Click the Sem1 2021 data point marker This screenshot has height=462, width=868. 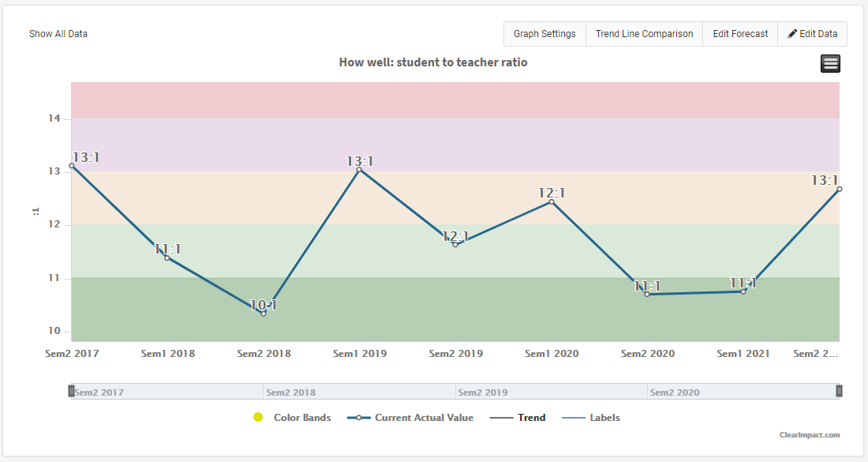pos(743,291)
